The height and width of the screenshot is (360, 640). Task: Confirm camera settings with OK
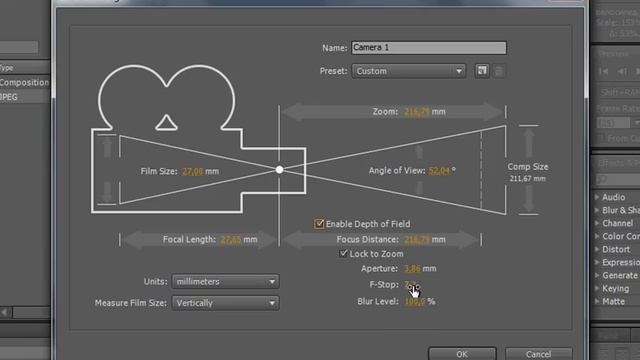click(x=462, y=353)
